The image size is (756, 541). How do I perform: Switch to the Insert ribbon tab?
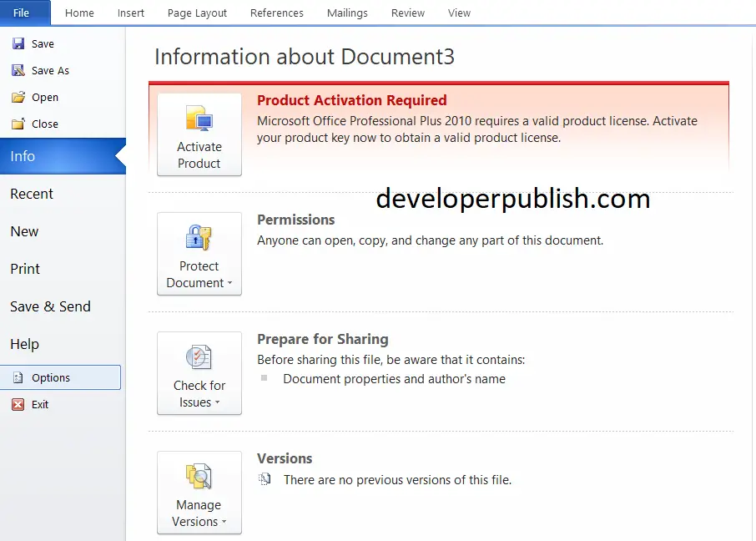[x=131, y=13]
